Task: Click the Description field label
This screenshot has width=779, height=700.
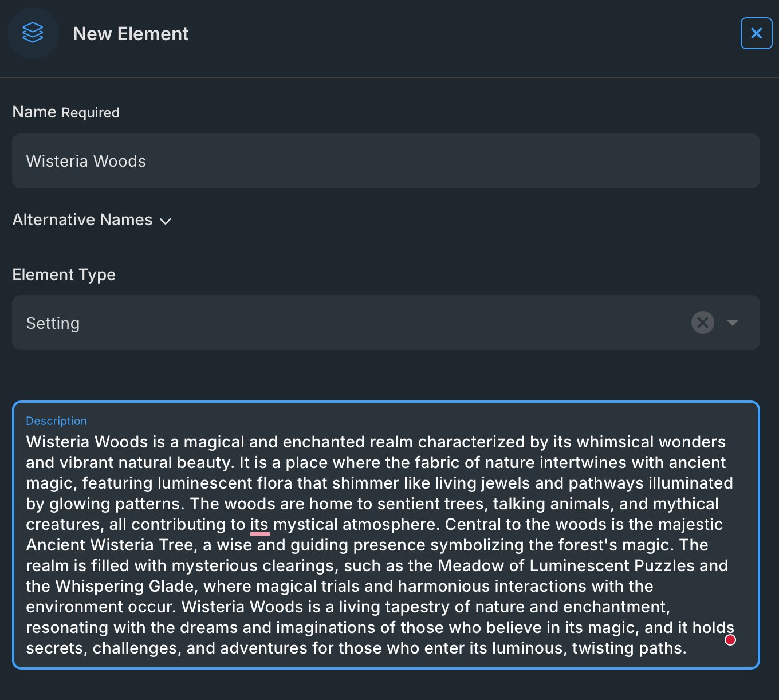Action: pos(56,421)
